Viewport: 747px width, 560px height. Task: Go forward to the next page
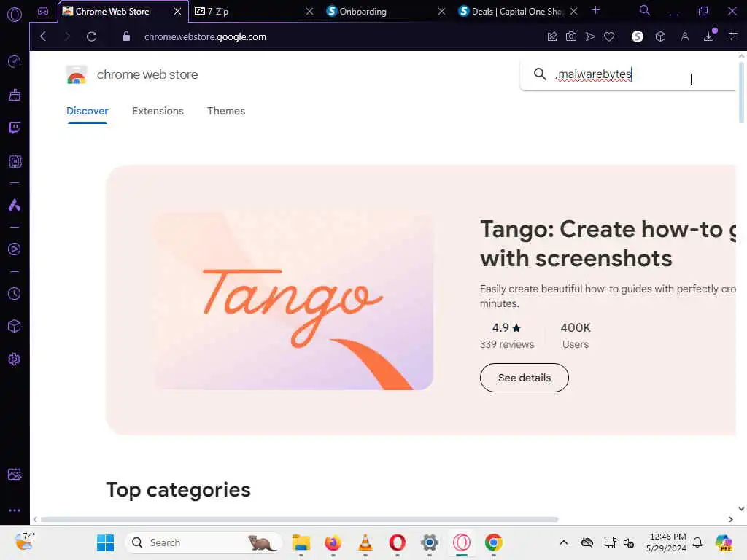[67, 36]
